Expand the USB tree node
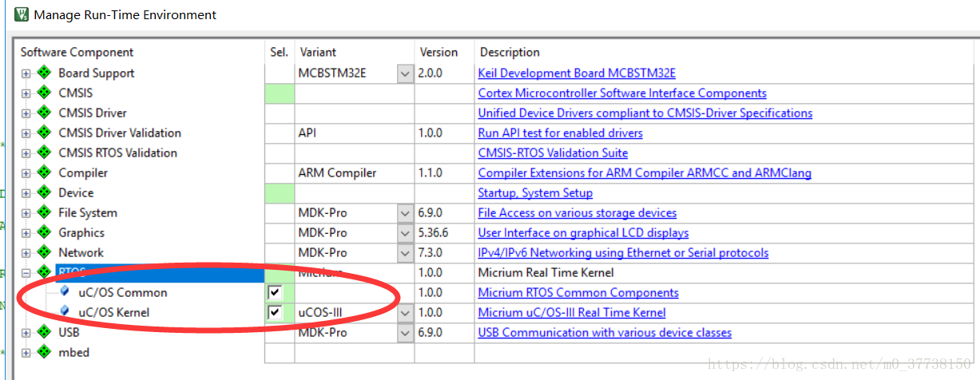This screenshot has height=380, width=980. [x=26, y=333]
